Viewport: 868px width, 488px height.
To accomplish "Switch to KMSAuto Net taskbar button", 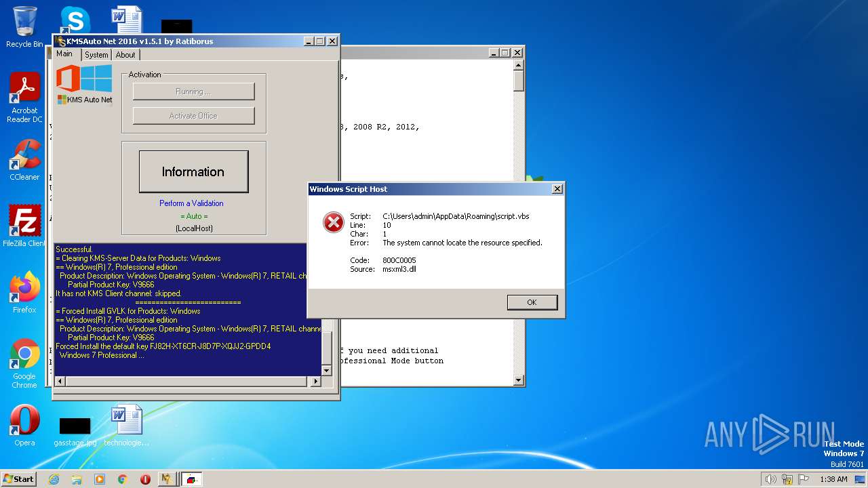I will pos(167,479).
